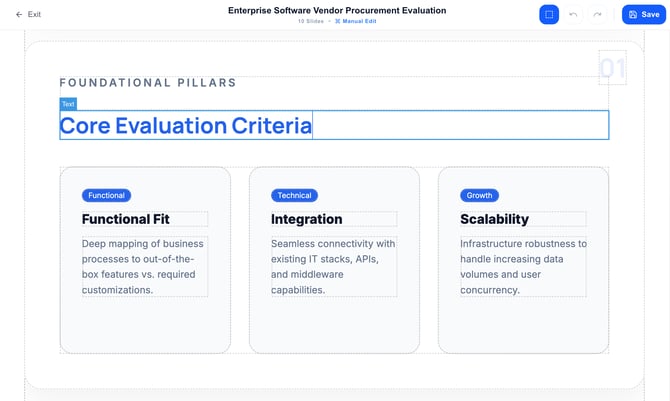Click the redo arrow icon

pyautogui.click(x=597, y=15)
